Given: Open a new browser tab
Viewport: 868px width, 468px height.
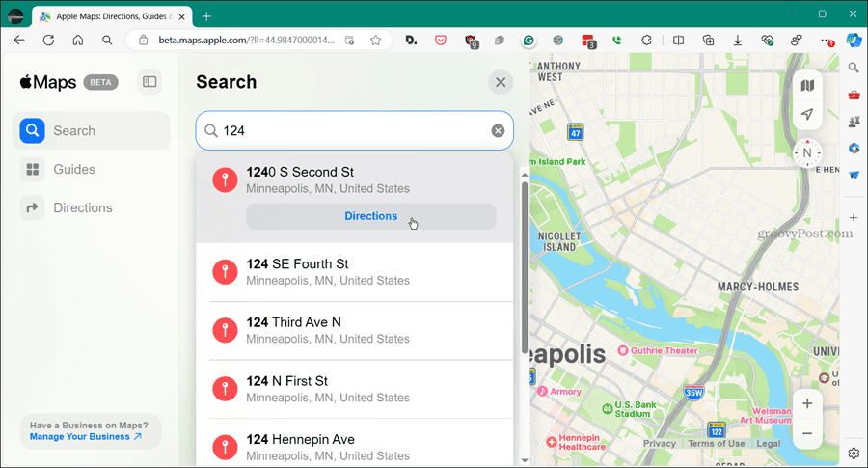Looking at the screenshot, I should pyautogui.click(x=206, y=16).
